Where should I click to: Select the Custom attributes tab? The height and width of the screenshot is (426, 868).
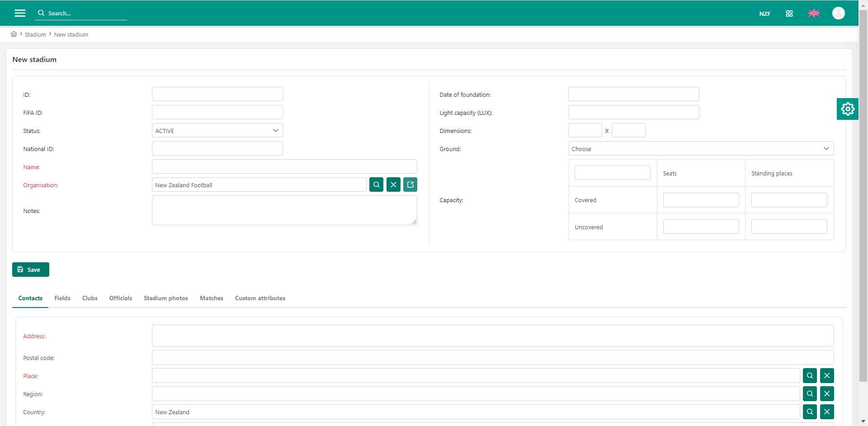click(x=260, y=298)
